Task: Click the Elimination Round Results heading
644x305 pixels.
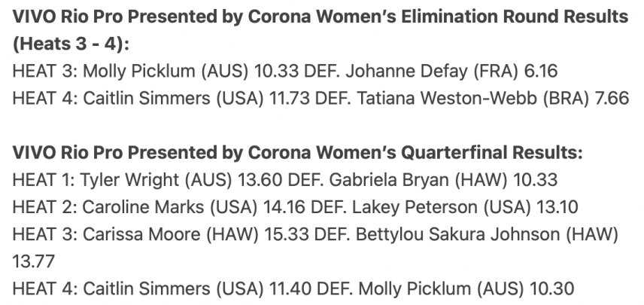Action: (x=320, y=30)
